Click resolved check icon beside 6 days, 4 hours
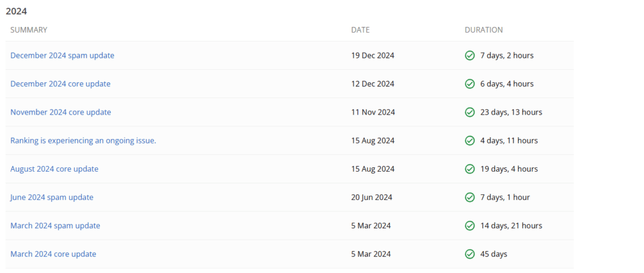644x273 pixels. 469,84
